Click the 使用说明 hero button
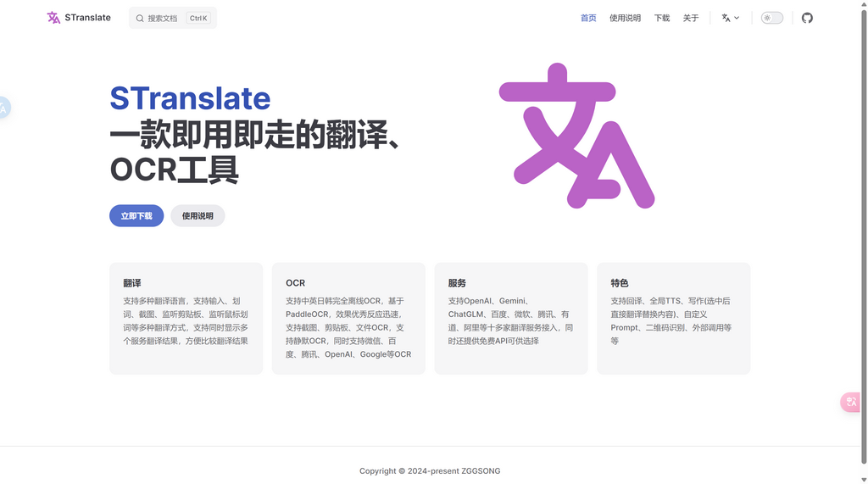The image size is (868, 484). click(x=198, y=215)
